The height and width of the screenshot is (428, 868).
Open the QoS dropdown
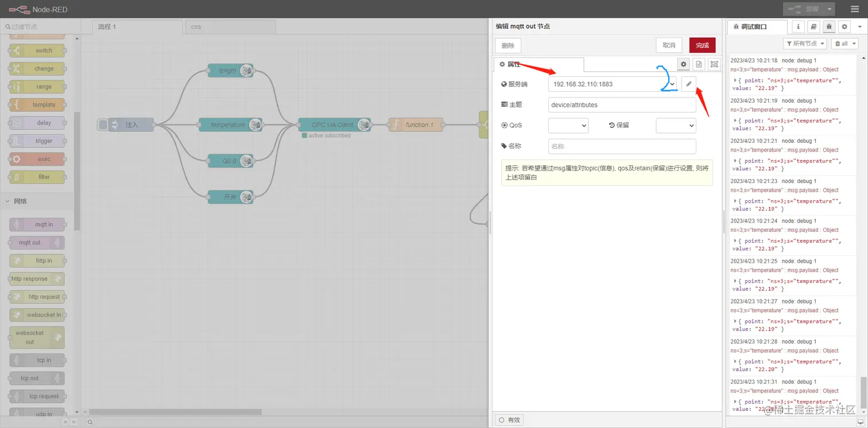pos(568,125)
